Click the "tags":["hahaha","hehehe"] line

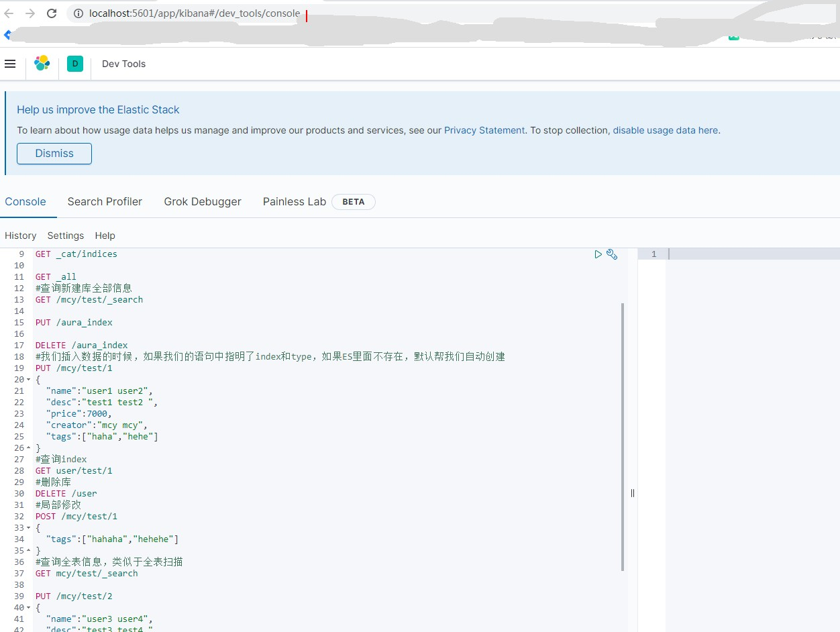[113, 539]
